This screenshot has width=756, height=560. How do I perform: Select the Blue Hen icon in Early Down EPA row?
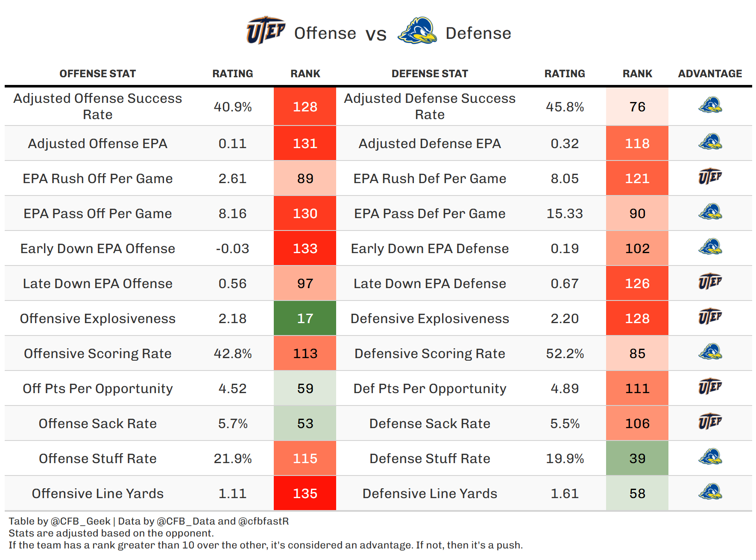710,247
